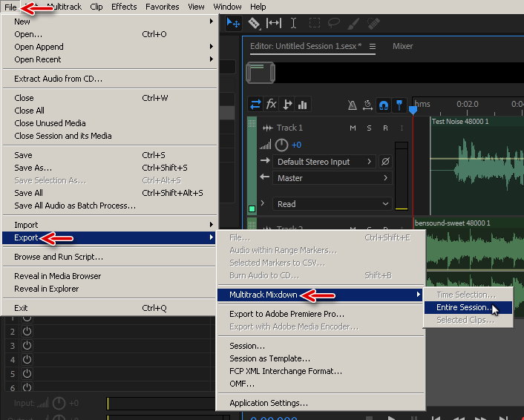524x420 pixels.
Task: Choose OMF export option
Action: point(321,384)
